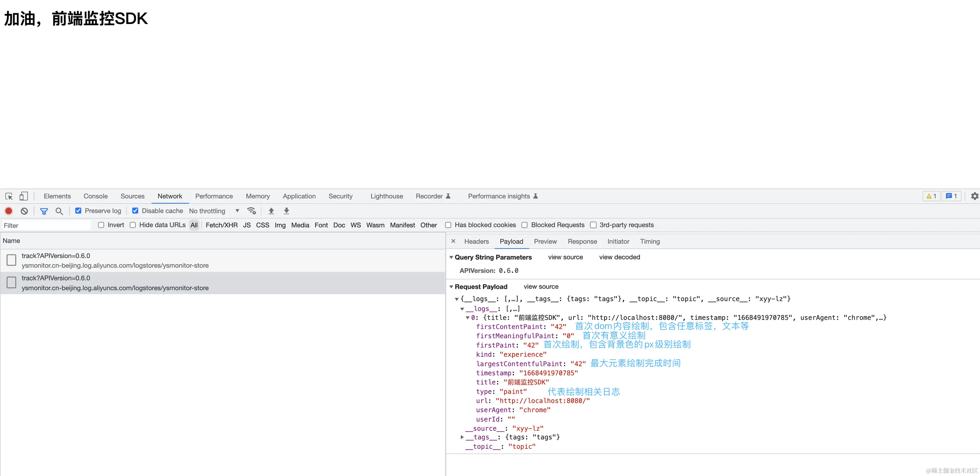The width and height of the screenshot is (980, 476).
Task: Clear the network log
Action: pyautogui.click(x=24, y=211)
